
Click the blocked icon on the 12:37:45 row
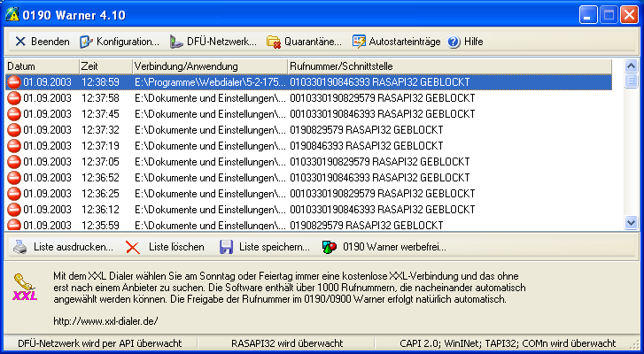point(14,113)
